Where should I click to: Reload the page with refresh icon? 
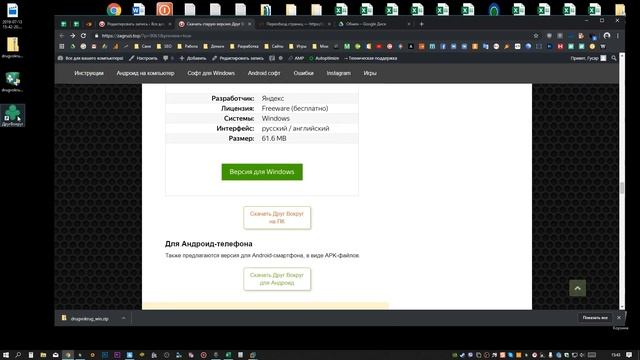point(83,36)
